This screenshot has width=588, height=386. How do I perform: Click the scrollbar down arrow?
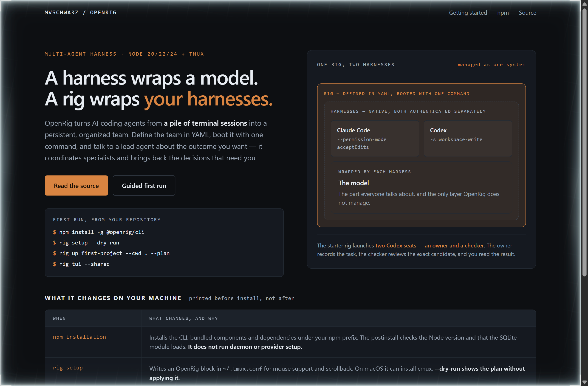(x=584, y=382)
